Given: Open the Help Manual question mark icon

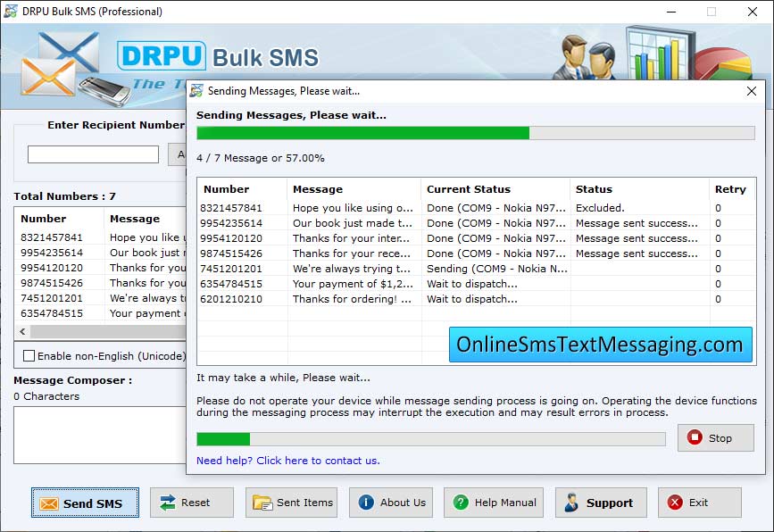Looking at the screenshot, I should click(462, 503).
